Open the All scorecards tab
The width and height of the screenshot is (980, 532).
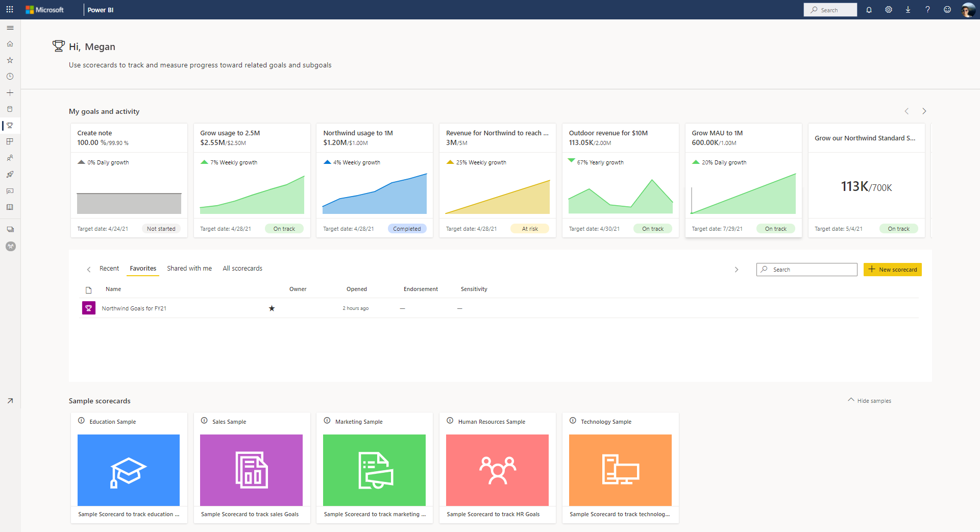click(x=242, y=269)
